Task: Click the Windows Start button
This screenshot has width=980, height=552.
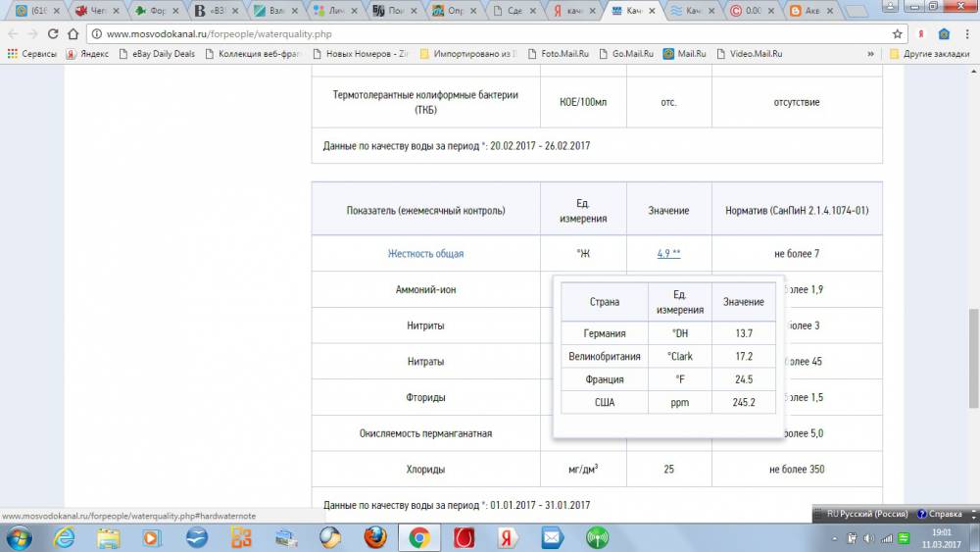Action: tap(19, 537)
